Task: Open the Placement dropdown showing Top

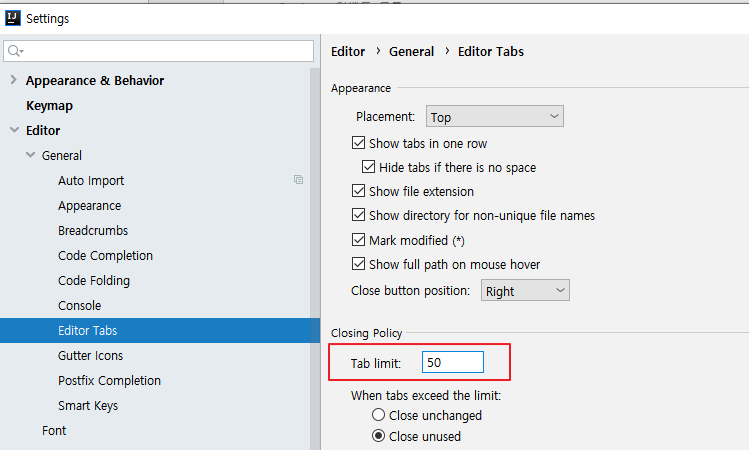Action: [494, 117]
